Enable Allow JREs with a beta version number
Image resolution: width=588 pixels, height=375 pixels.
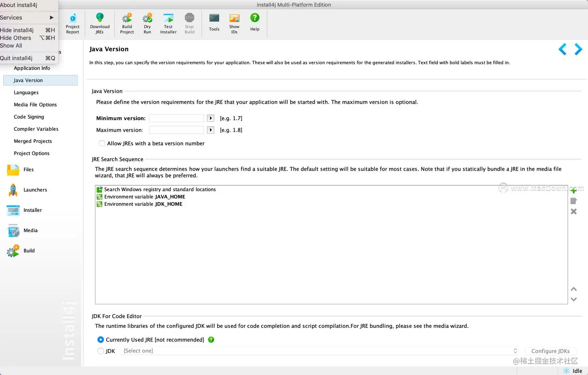click(102, 143)
